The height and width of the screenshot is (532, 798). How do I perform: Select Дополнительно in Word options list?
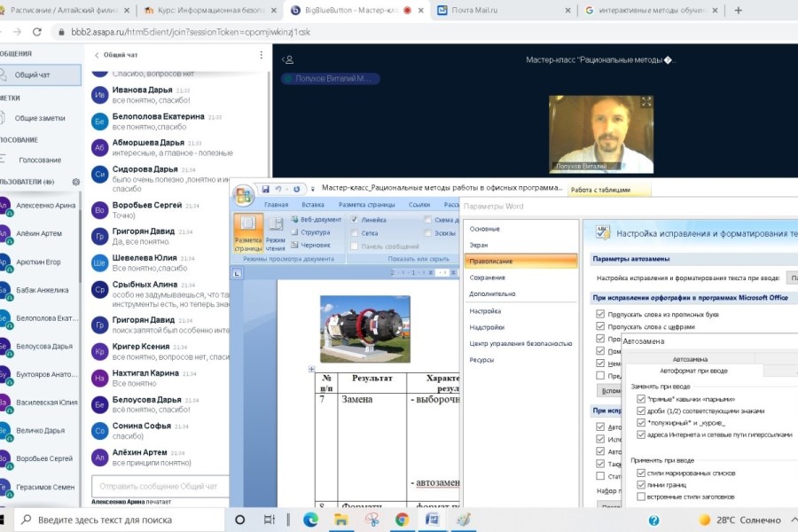[x=521, y=293]
